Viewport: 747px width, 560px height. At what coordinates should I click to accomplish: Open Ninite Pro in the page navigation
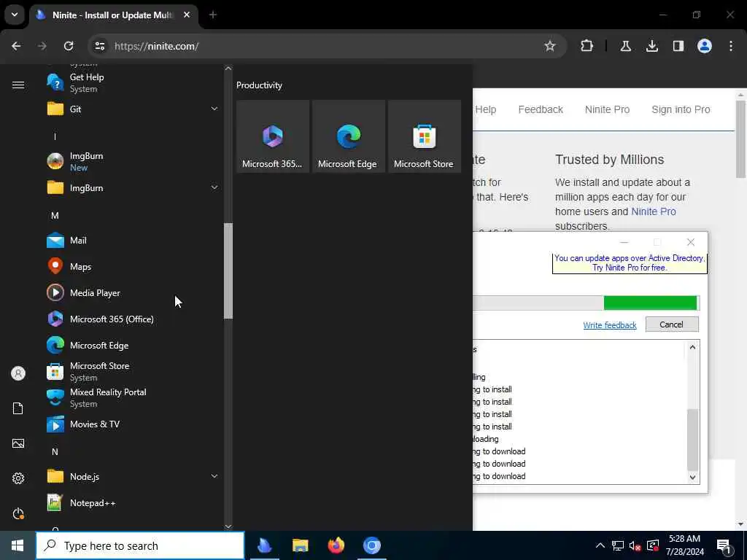pyautogui.click(x=607, y=109)
